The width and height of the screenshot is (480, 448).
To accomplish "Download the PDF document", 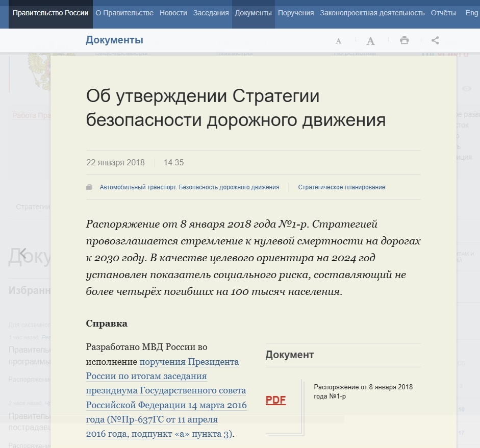I will click(275, 400).
